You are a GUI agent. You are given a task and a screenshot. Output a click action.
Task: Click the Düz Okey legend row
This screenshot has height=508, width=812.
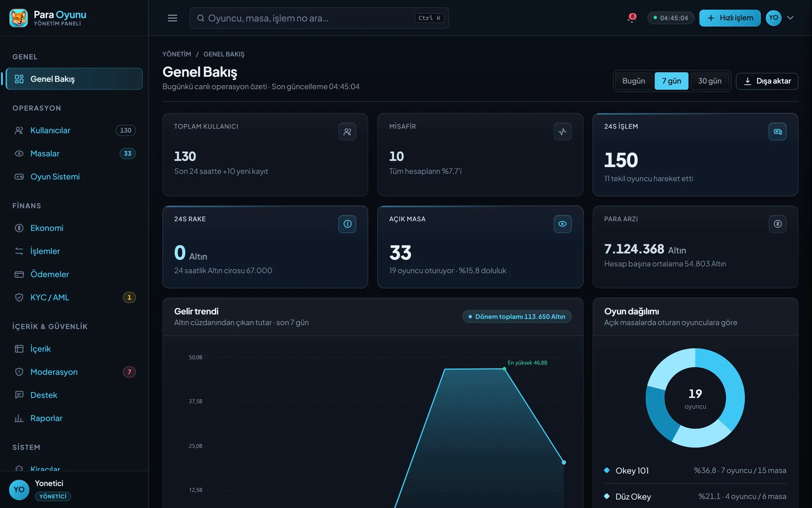[x=696, y=496]
